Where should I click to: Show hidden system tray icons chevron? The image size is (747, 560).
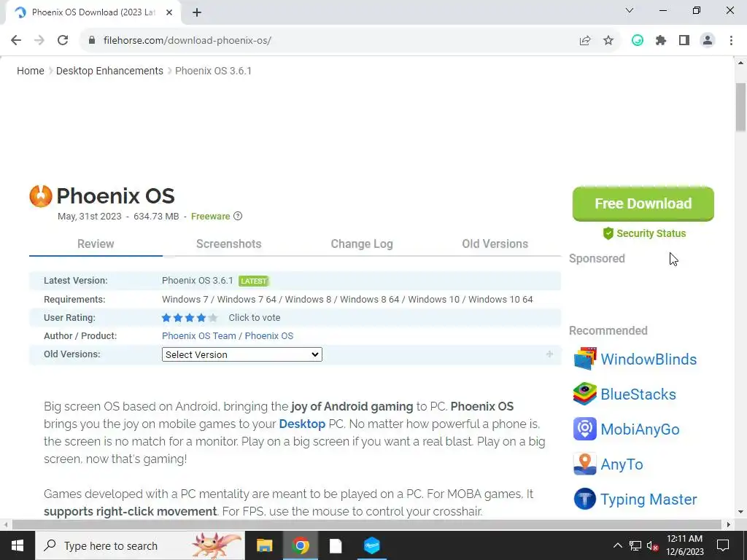[x=617, y=545]
